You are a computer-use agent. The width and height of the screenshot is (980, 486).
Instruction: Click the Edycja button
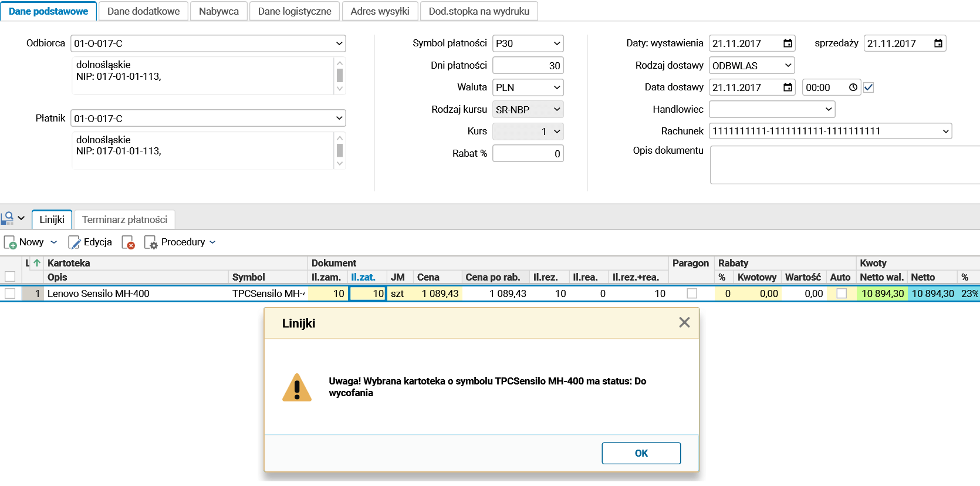(90, 242)
